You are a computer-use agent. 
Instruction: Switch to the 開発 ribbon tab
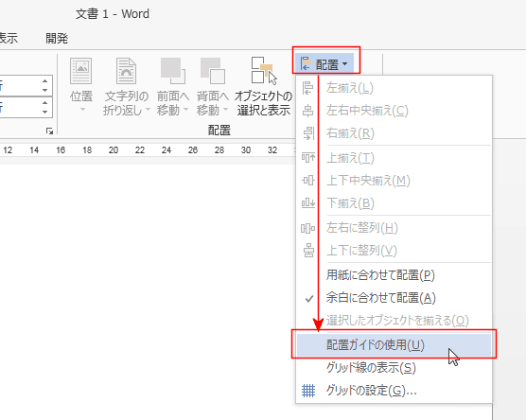click(x=57, y=39)
